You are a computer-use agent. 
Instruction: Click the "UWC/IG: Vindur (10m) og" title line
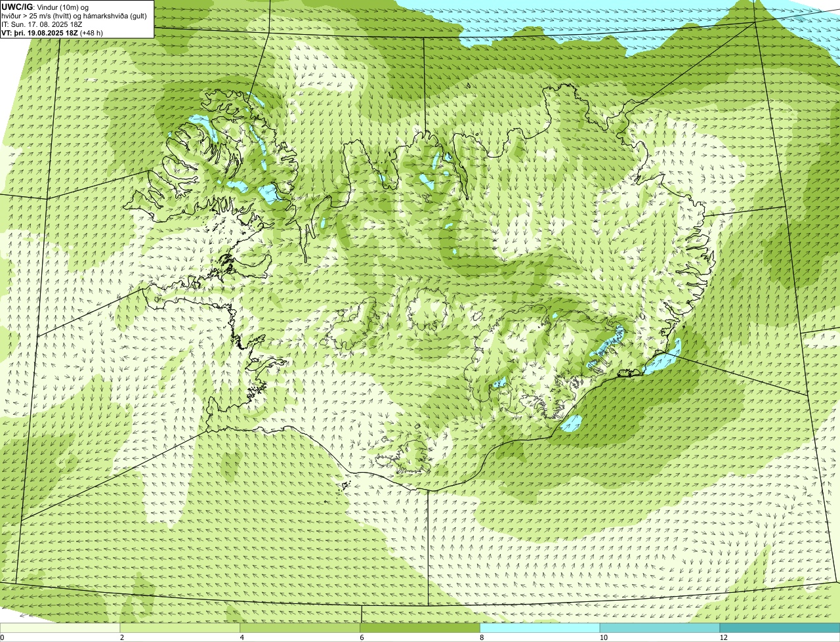(45, 7)
